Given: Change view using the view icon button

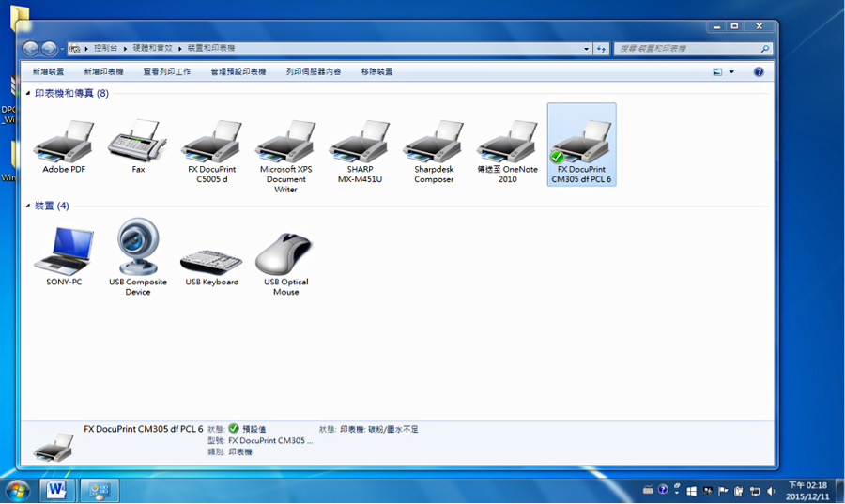Looking at the screenshot, I should tap(717, 71).
